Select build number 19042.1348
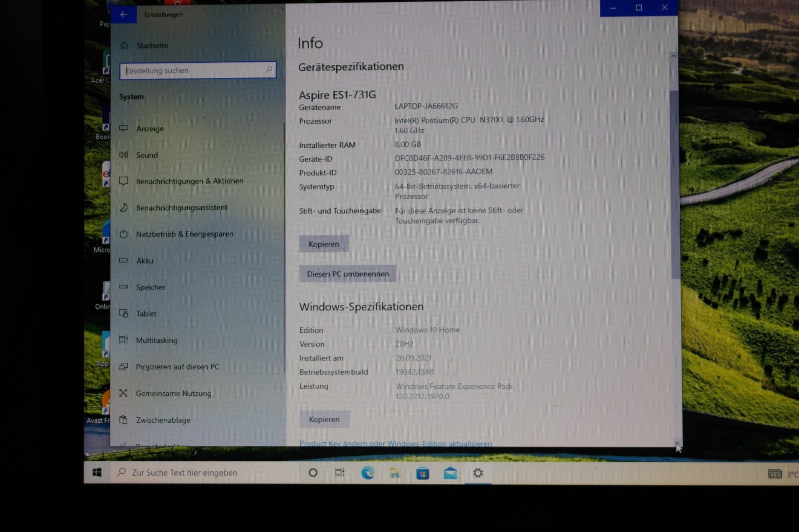This screenshot has height=532, width=799. (x=414, y=372)
